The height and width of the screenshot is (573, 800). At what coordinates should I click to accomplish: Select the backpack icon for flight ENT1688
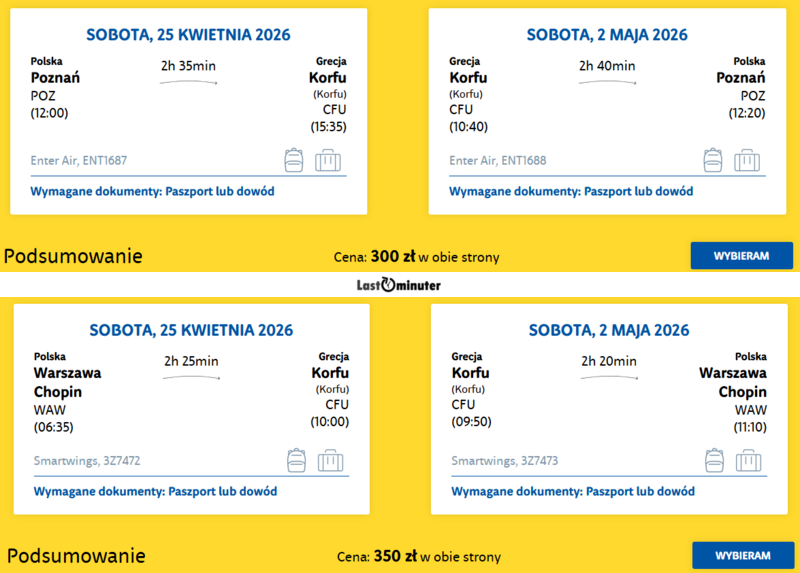tap(712, 160)
